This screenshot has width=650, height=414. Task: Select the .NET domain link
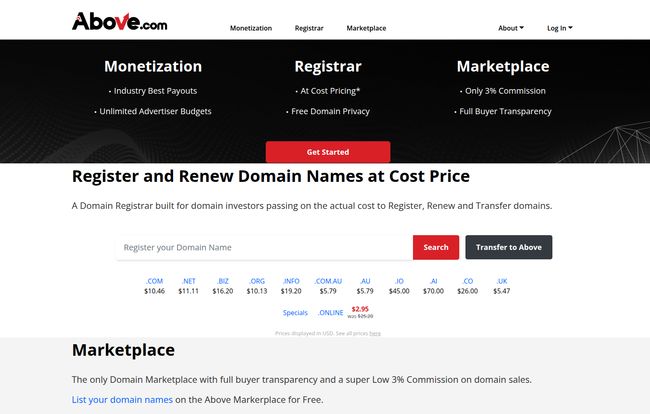(x=189, y=281)
